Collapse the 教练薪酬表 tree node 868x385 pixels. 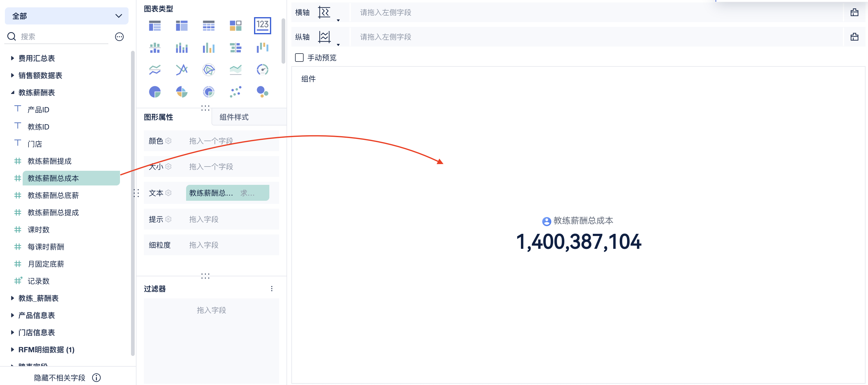pos(13,93)
